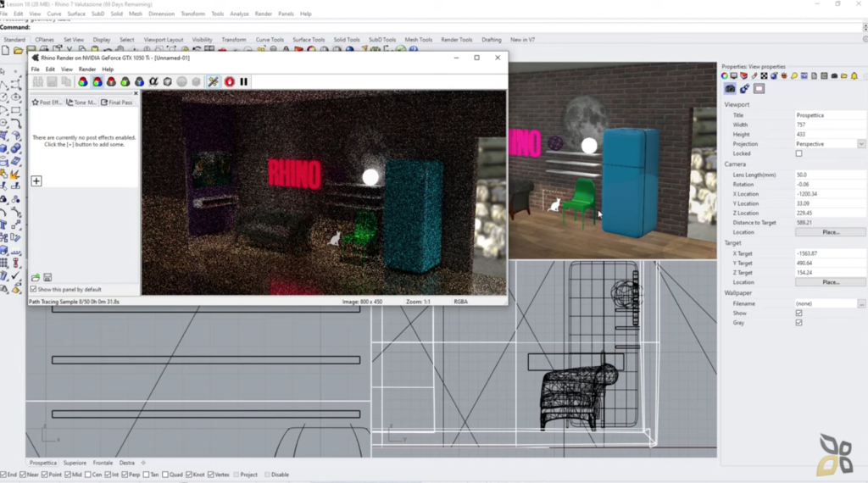Image resolution: width=868 pixels, height=483 pixels.
Task: Open the Textures checker icon in Properties panel
Action: (x=764, y=75)
